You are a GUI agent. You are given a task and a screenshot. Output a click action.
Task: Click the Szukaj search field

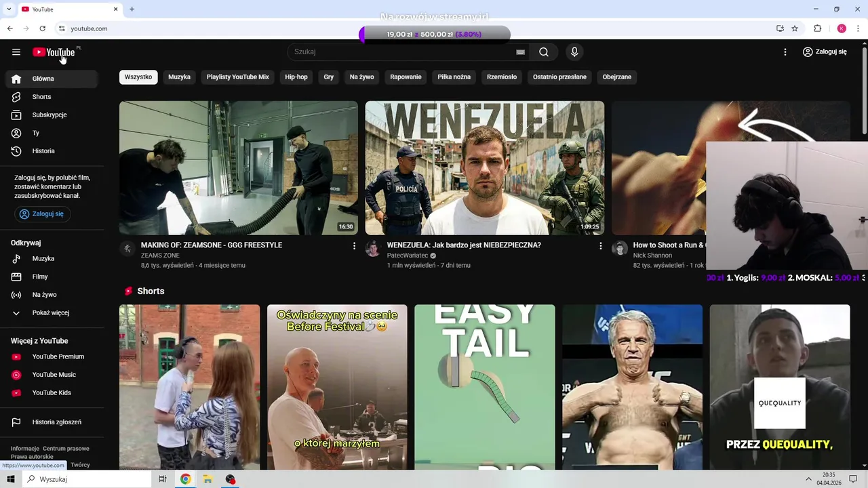[403, 52]
